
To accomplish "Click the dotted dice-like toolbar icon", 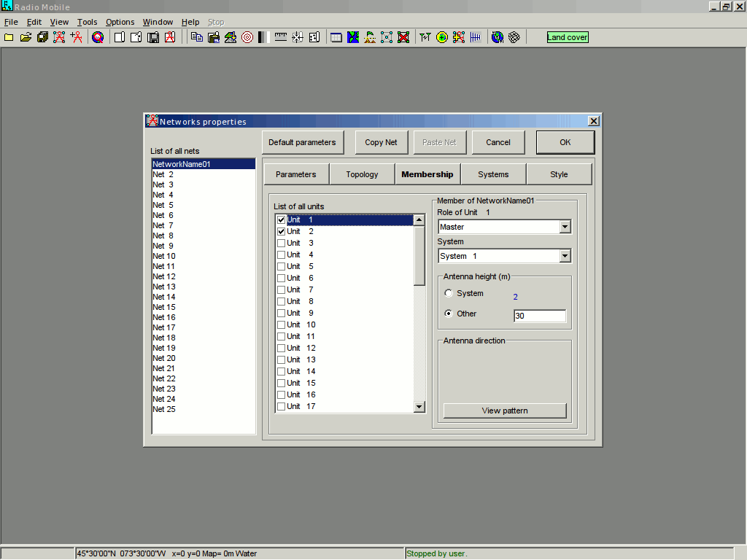I will coord(314,37).
